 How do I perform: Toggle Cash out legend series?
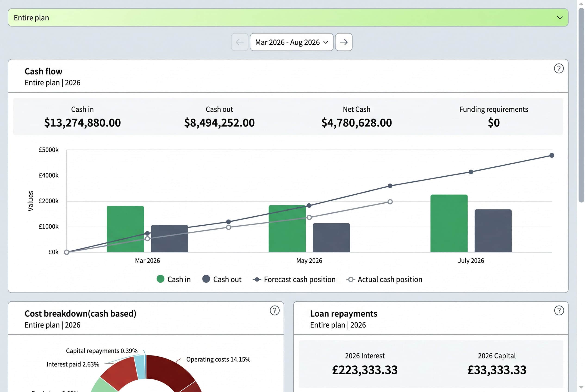pos(222,279)
